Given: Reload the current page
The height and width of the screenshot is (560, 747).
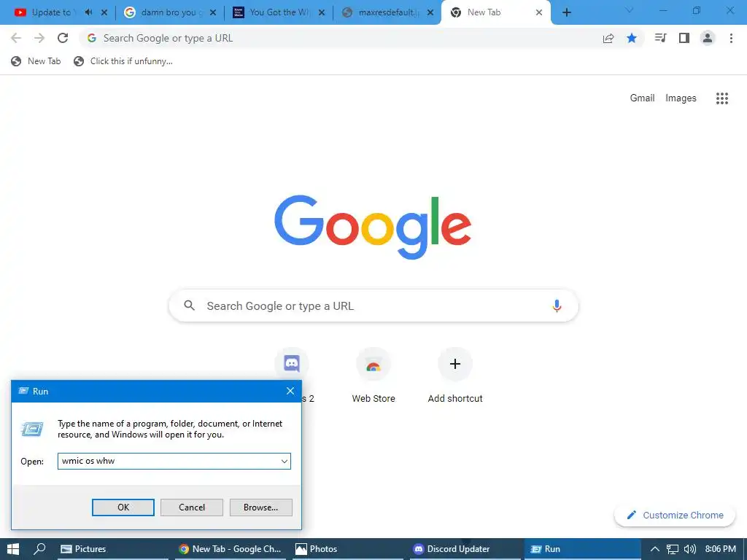Looking at the screenshot, I should tap(63, 38).
